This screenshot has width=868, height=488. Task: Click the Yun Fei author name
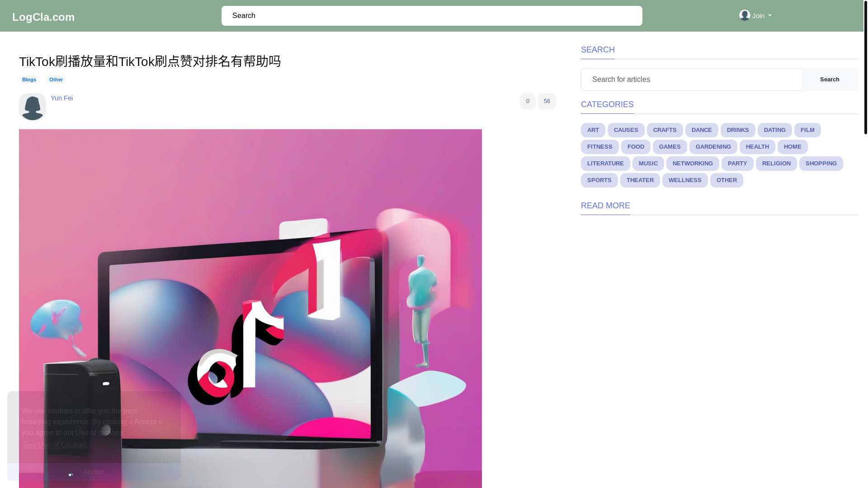click(61, 98)
